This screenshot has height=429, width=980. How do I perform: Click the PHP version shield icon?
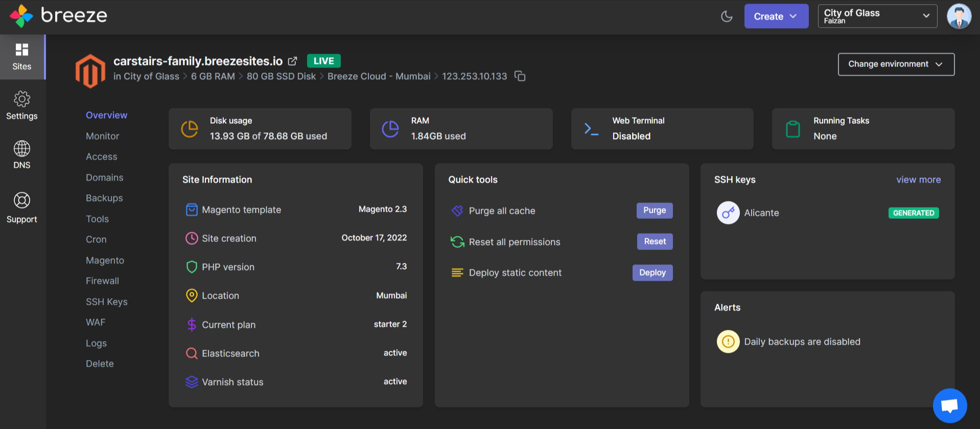192,267
